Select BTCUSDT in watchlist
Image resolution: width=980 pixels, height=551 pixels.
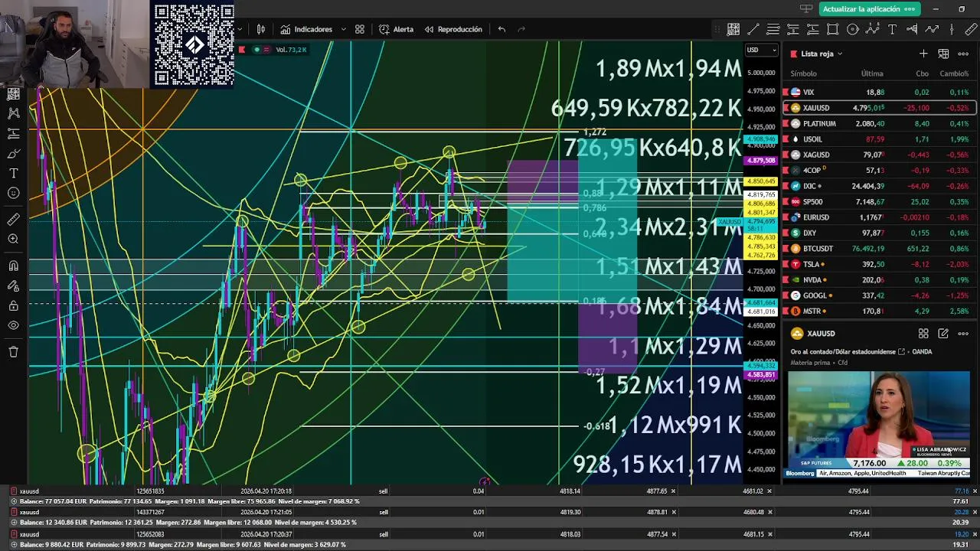tap(879, 249)
